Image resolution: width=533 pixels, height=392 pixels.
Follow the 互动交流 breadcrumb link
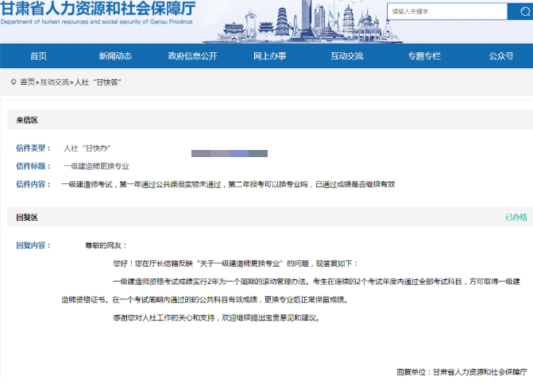(55, 83)
